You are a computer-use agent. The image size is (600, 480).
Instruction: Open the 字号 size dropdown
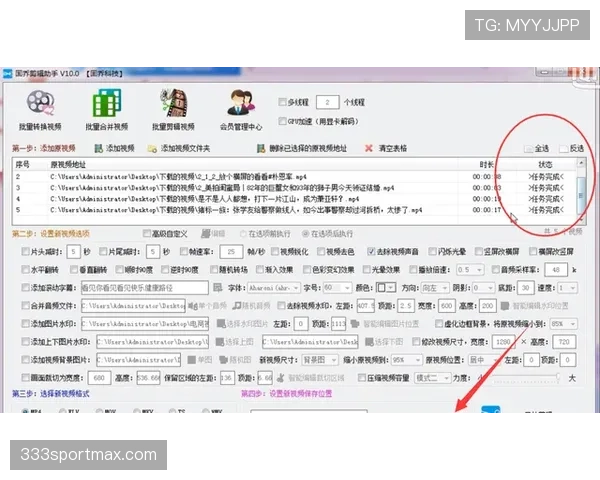tap(337, 287)
